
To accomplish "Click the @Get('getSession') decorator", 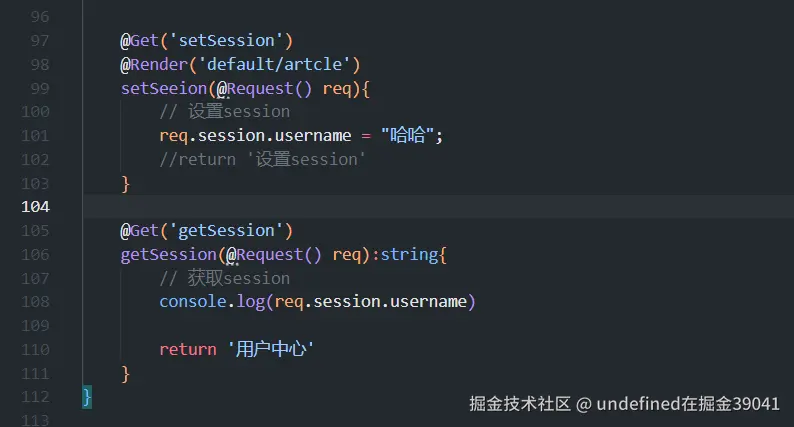I will point(207,230).
